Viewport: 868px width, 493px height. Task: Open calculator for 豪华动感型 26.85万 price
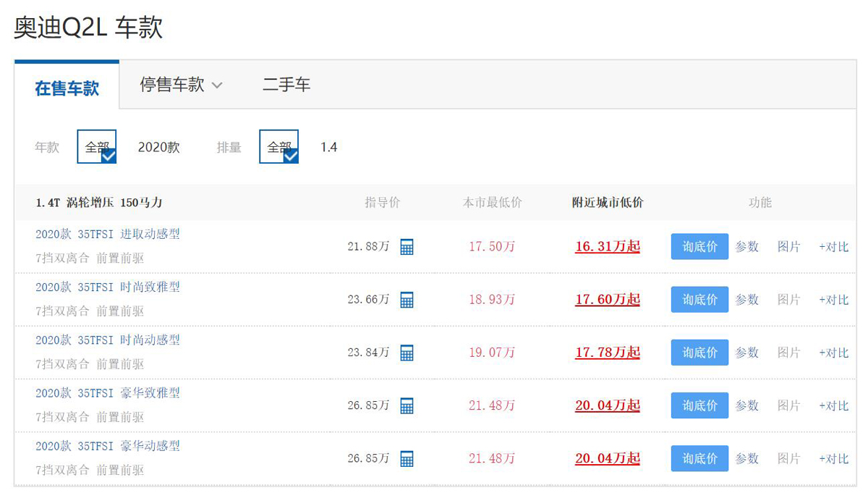coord(407,458)
